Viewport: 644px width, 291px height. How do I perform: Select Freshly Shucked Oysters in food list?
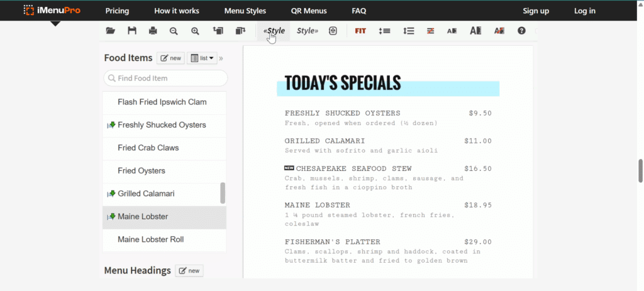[x=164, y=125]
